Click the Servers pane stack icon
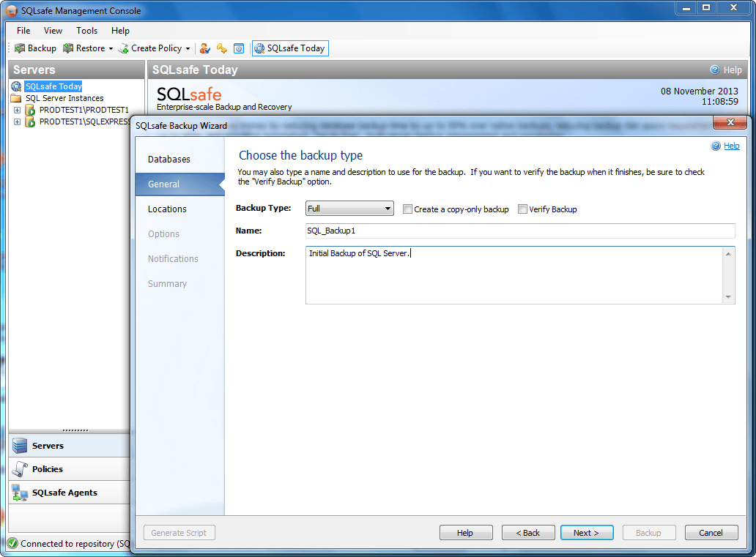The image size is (756, 557). point(20,446)
